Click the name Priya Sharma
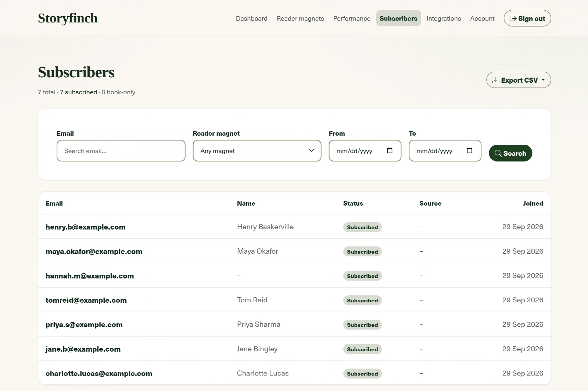 [259, 324]
